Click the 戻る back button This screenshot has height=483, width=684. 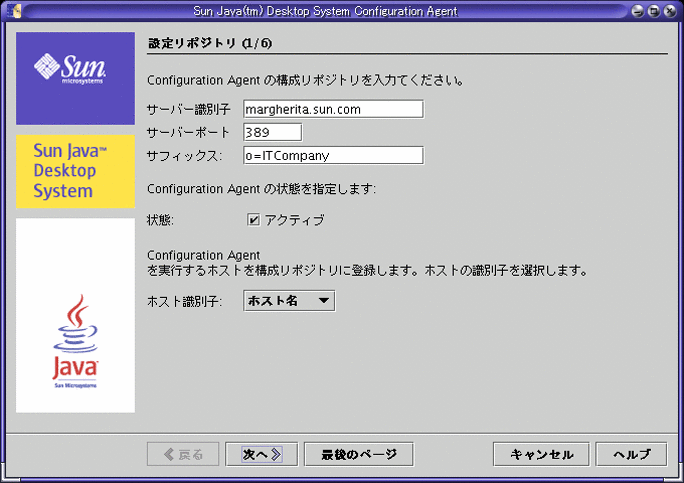(183, 454)
